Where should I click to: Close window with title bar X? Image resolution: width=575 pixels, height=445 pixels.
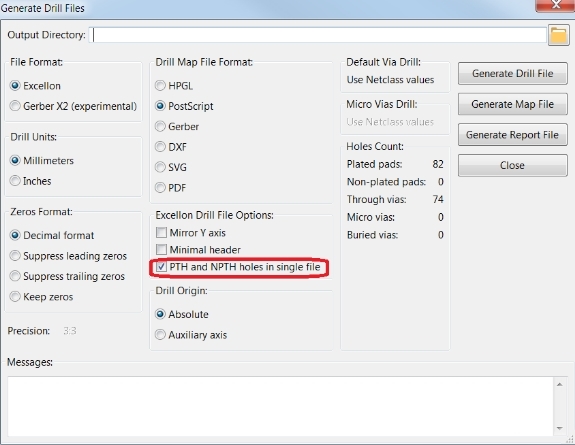(x=556, y=5)
